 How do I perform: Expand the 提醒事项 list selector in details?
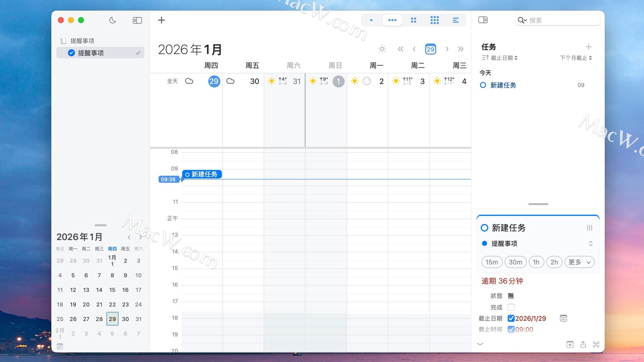590,244
